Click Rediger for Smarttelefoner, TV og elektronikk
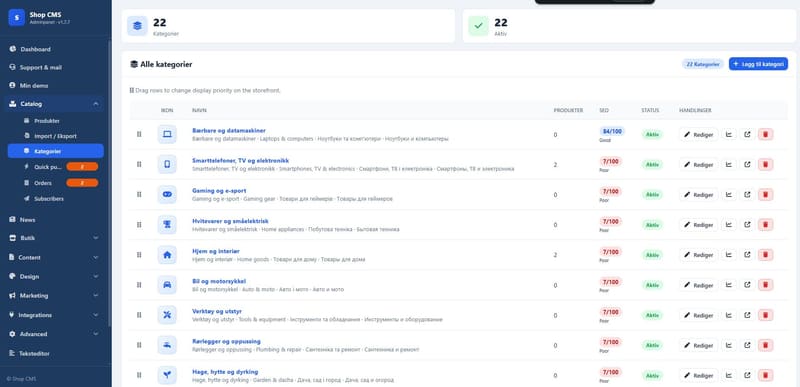 coord(698,165)
